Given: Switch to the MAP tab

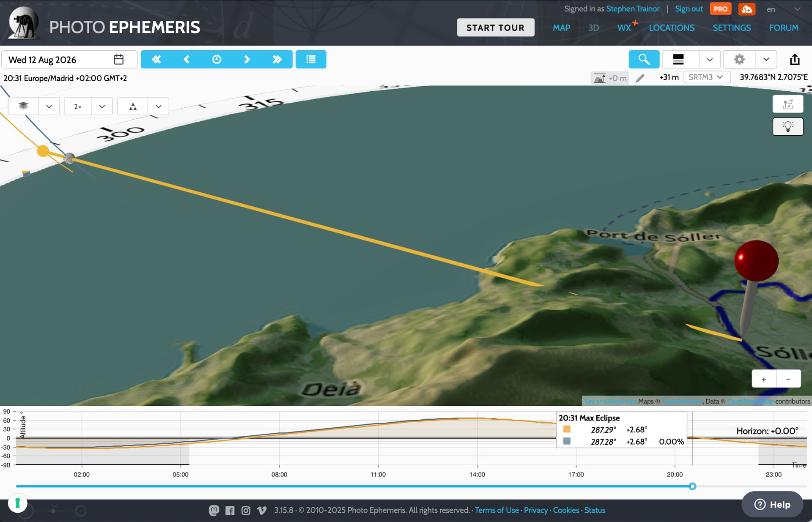Looking at the screenshot, I should coord(561,28).
